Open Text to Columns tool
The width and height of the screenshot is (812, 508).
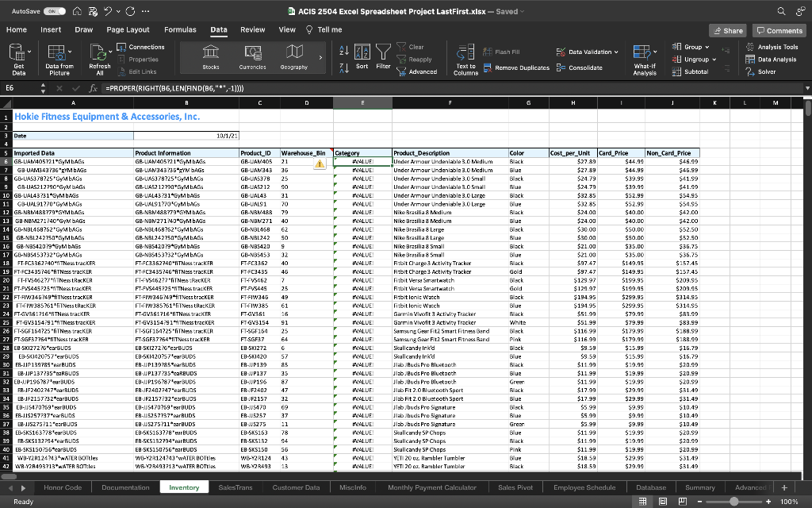tap(465, 59)
